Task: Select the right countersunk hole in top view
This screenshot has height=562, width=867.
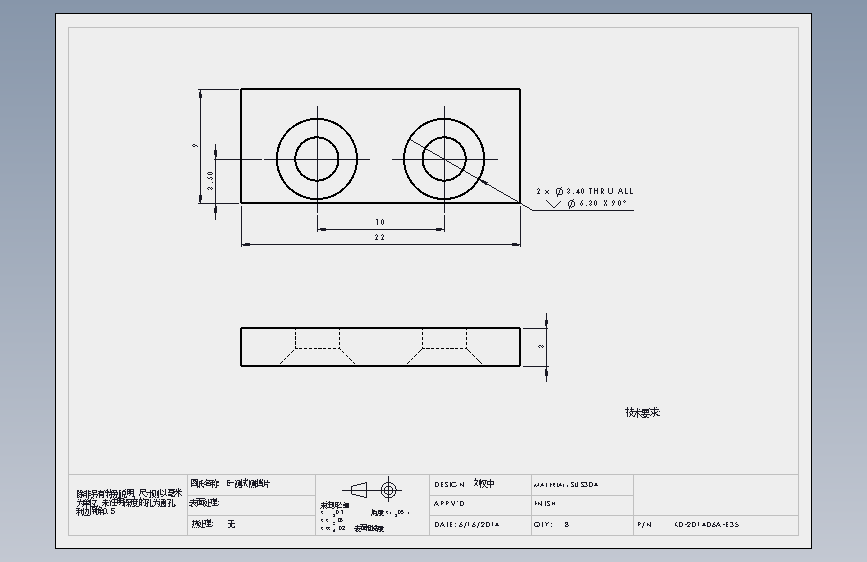Action: (444, 159)
